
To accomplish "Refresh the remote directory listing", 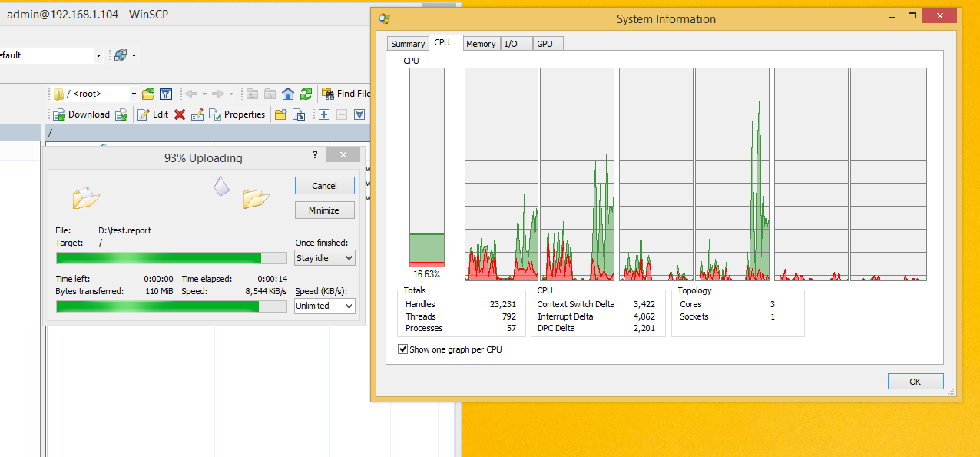I will [x=306, y=94].
